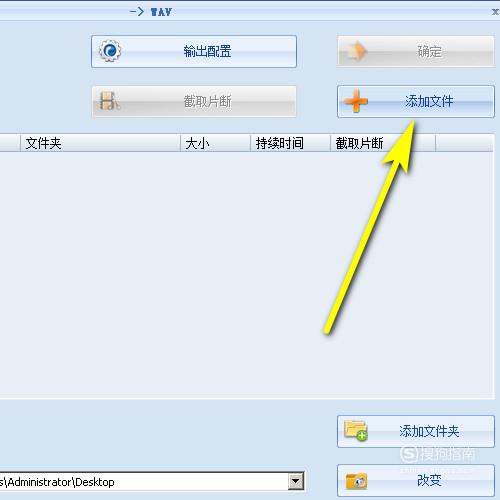Click the folder icon on 改变
This screenshot has width=500, height=500.
(356, 481)
